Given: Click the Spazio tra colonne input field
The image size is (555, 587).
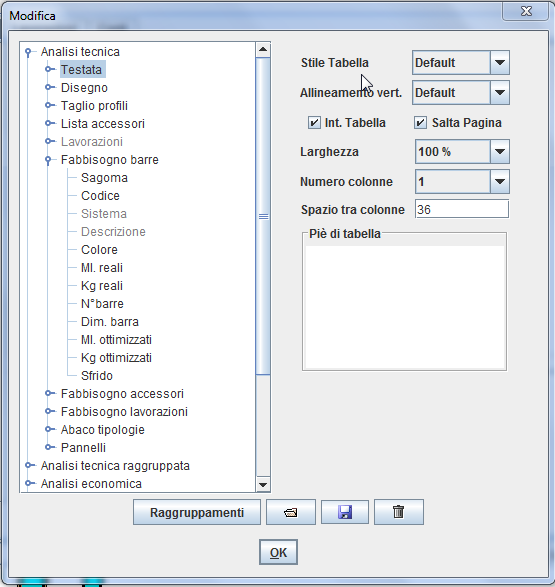Looking at the screenshot, I should [x=462, y=209].
